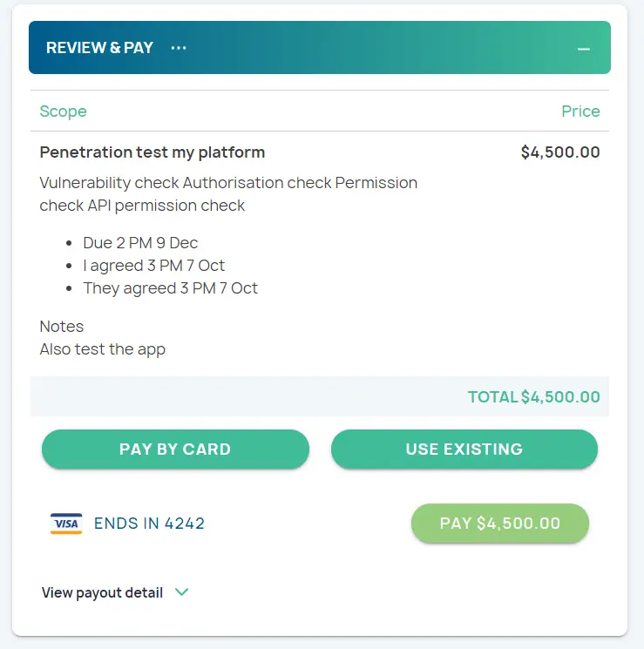
Task: Click the Due 2 PM 9 Dec line
Action: [x=140, y=243]
